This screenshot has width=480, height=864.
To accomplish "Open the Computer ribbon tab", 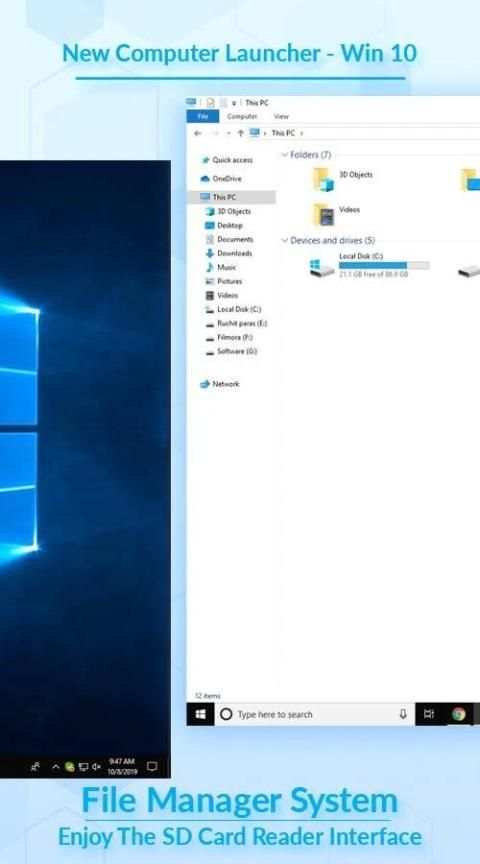I will (242, 116).
